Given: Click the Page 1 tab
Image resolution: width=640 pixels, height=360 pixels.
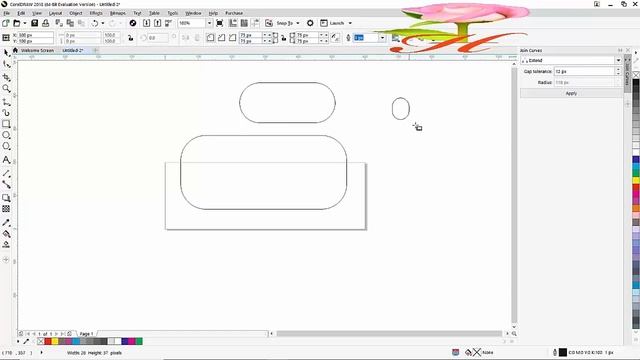Looking at the screenshot, I should tap(86, 334).
